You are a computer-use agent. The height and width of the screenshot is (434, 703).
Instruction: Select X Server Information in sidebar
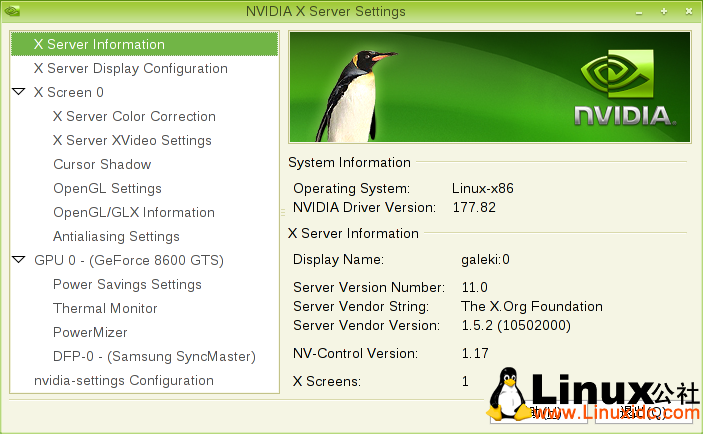(x=99, y=44)
